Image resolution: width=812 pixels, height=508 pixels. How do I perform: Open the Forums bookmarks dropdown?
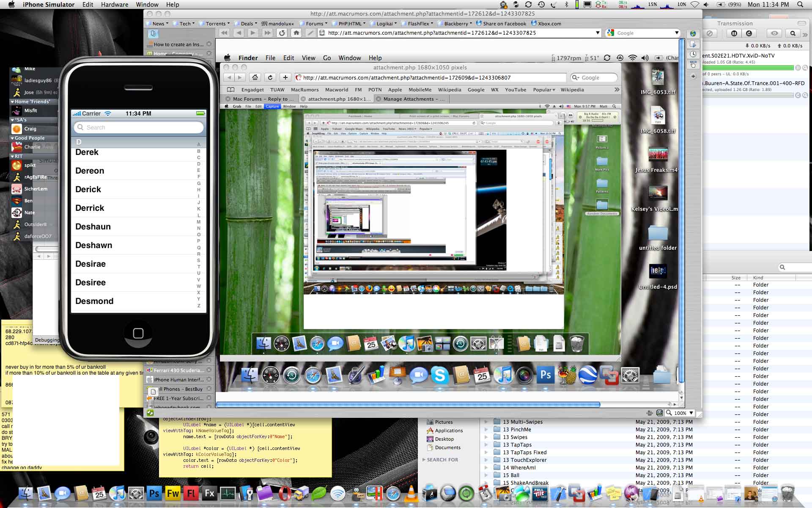314,24
